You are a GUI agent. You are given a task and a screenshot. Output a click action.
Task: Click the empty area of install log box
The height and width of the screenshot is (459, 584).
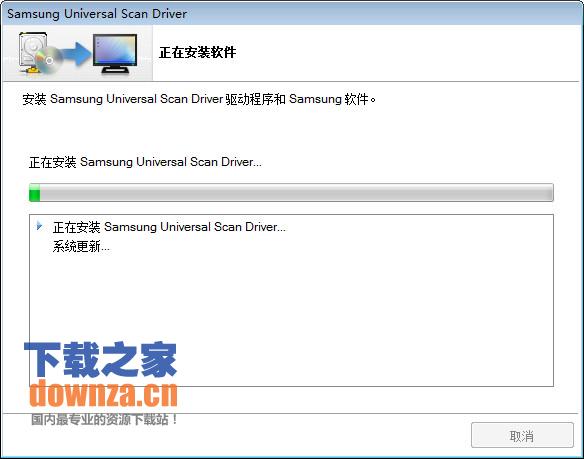[x=291, y=317]
